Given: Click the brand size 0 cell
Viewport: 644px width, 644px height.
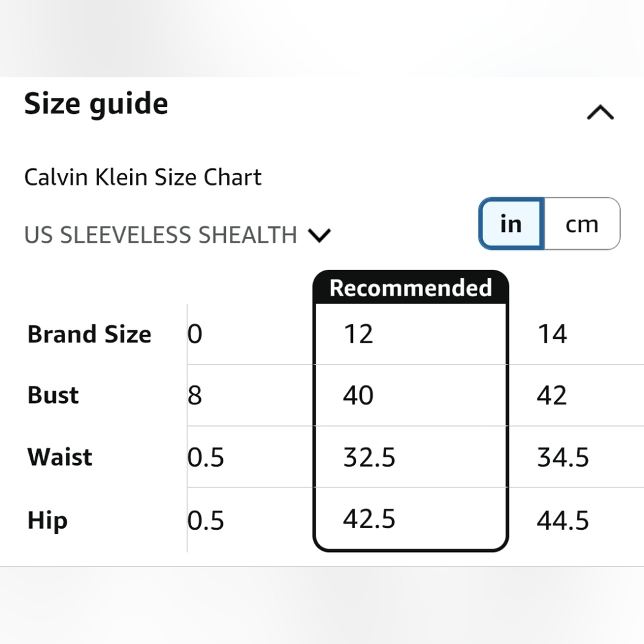Looking at the screenshot, I should pos(195,334).
